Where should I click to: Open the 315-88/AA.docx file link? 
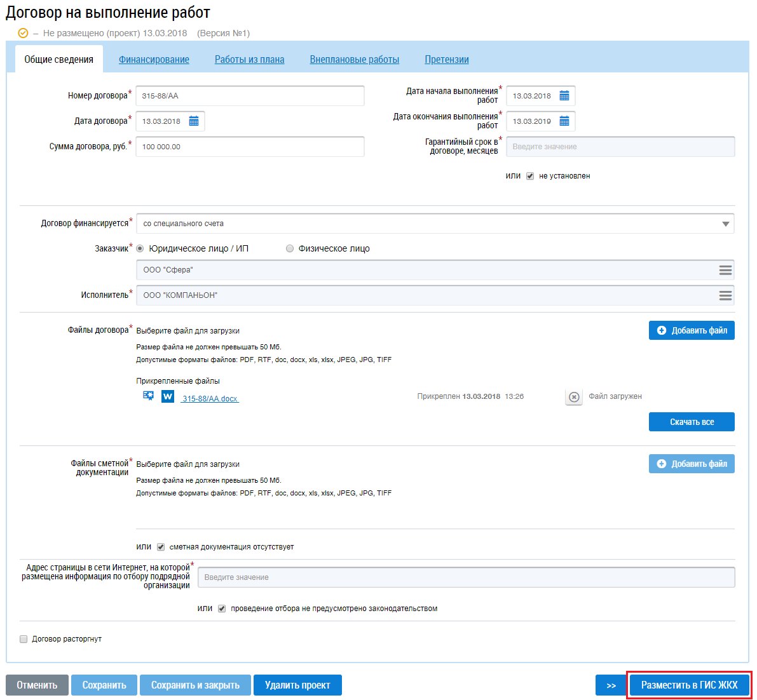[x=210, y=399]
